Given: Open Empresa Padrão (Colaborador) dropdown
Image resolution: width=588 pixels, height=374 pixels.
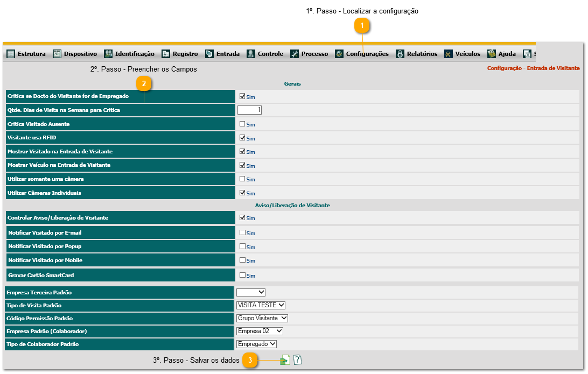Looking at the screenshot, I should click(260, 331).
